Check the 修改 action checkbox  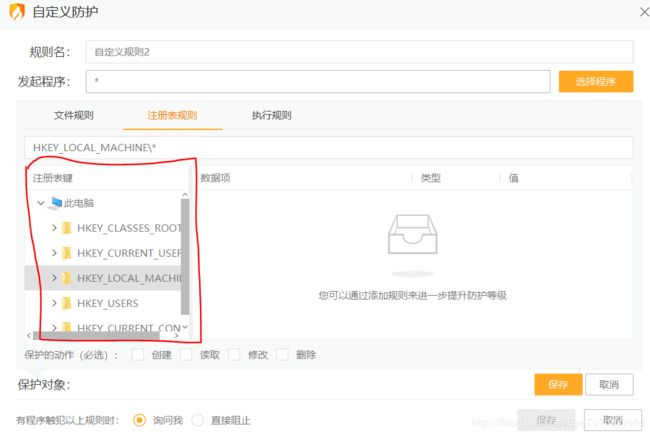coord(234,355)
